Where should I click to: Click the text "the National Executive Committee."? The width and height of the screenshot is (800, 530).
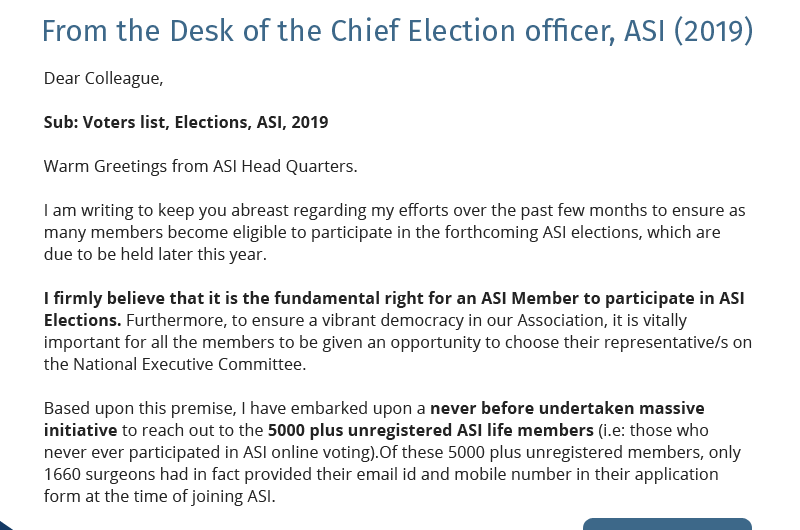pos(175,364)
